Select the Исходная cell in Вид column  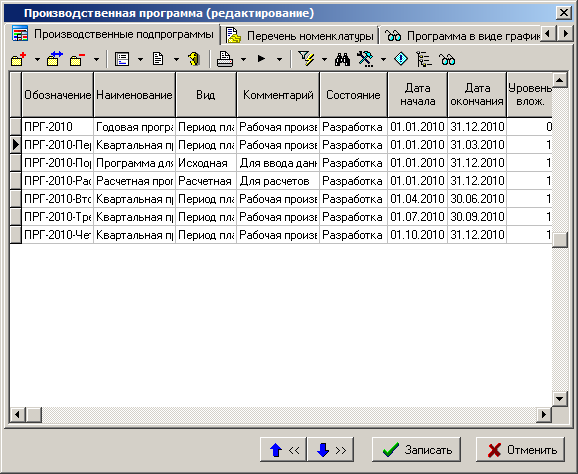(x=206, y=163)
